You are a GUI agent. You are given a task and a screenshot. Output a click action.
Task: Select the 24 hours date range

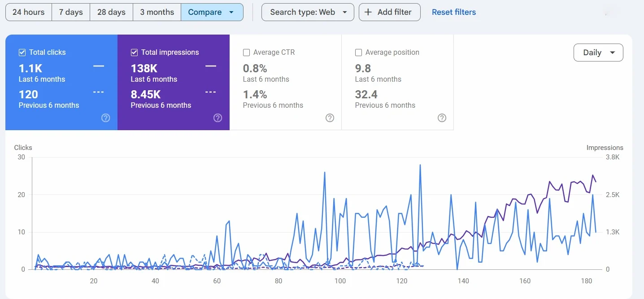28,12
